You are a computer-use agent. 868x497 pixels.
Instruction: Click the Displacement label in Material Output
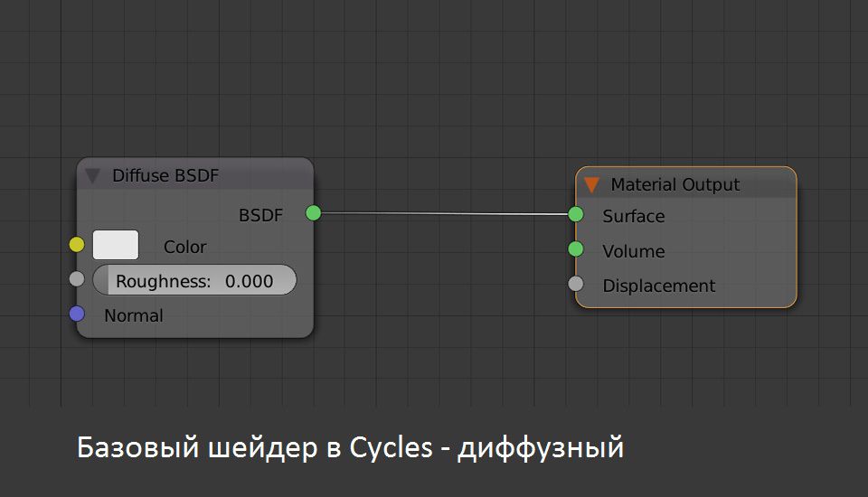click(x=659, y=286)
